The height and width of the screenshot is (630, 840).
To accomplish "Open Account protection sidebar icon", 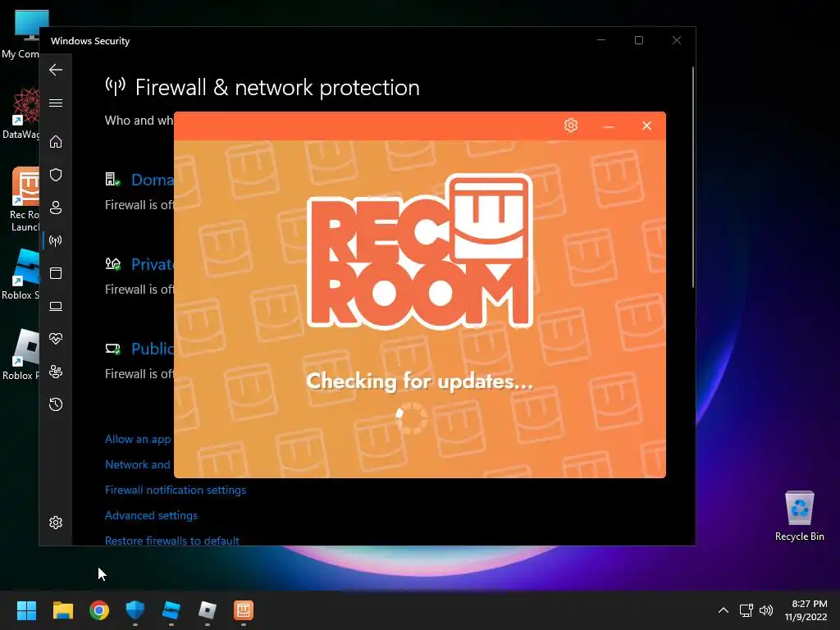I will pos(56,208).
